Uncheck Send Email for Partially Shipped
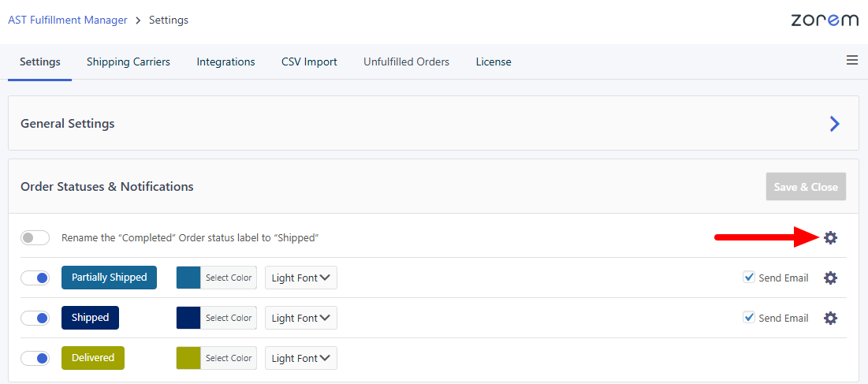Screen dimensions: 868x384 pos(749,278)
